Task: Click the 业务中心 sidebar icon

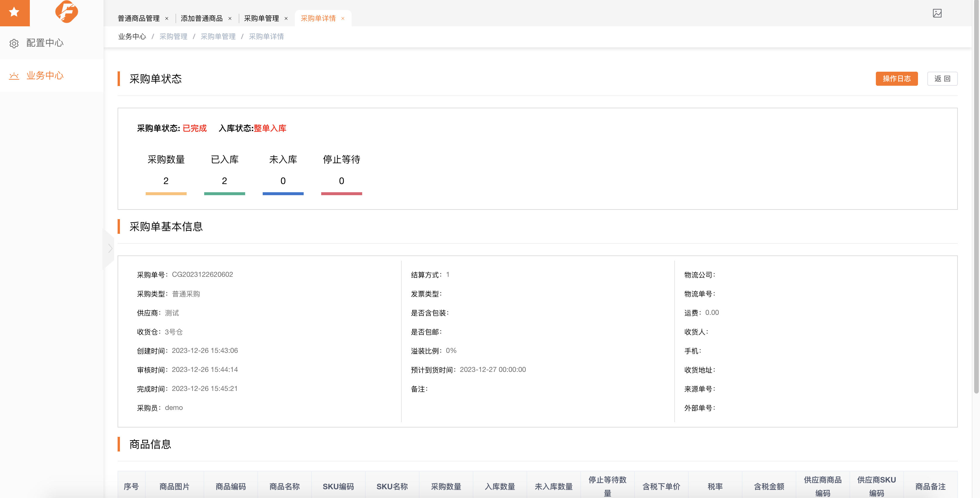Action: pos(14,76)
